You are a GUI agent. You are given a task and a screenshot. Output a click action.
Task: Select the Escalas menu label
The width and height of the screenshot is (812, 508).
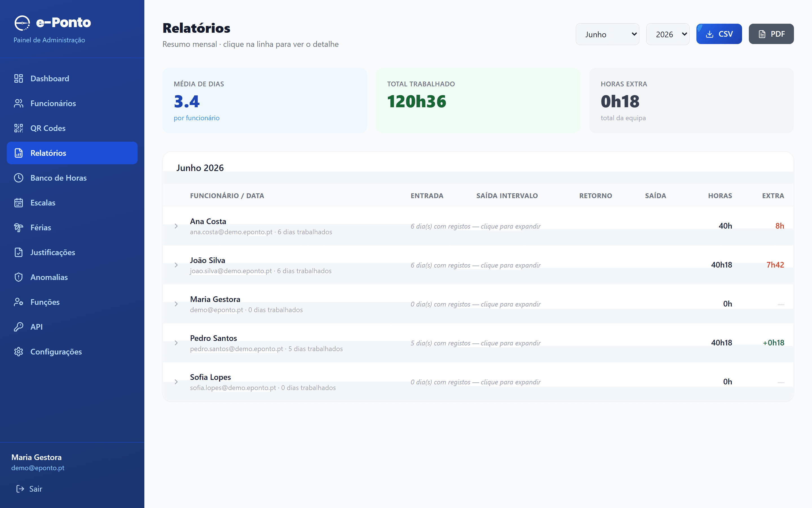43,203
